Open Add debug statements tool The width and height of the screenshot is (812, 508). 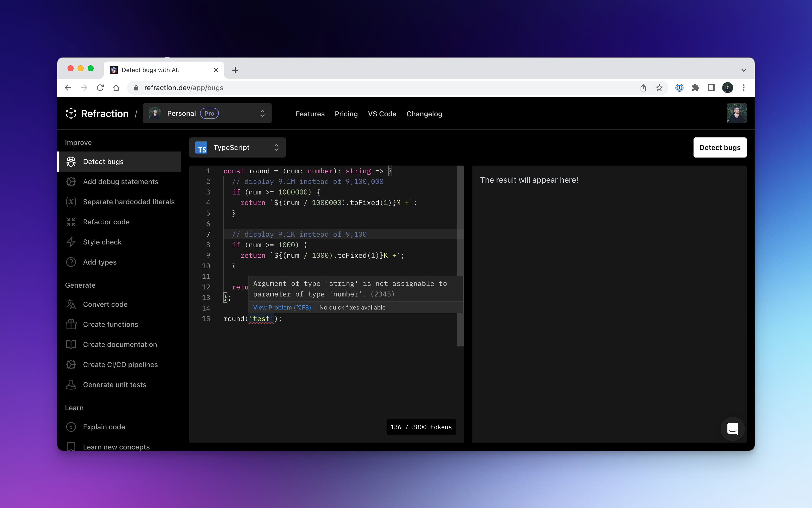click(x=121, y=181)
